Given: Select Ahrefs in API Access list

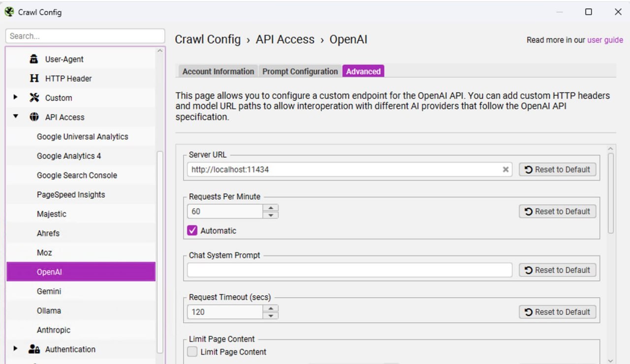Looking at the screenshot, I should [x=81, y=233].
